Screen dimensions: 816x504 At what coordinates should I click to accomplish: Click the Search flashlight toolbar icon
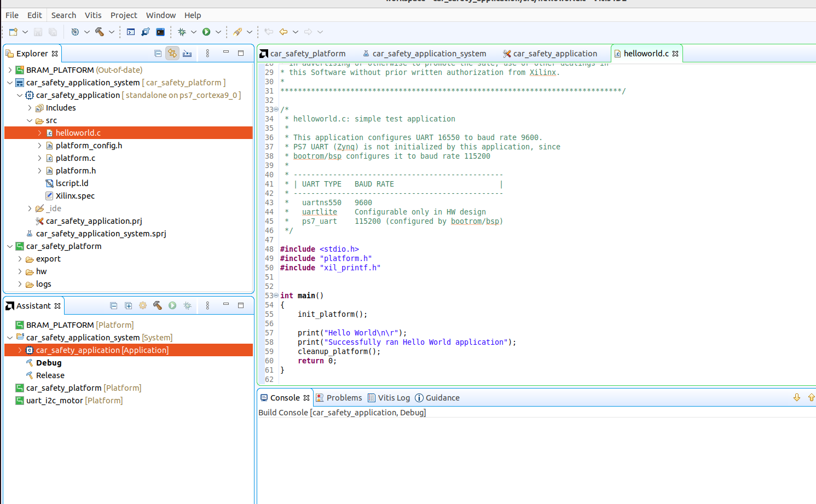[238, 32]
